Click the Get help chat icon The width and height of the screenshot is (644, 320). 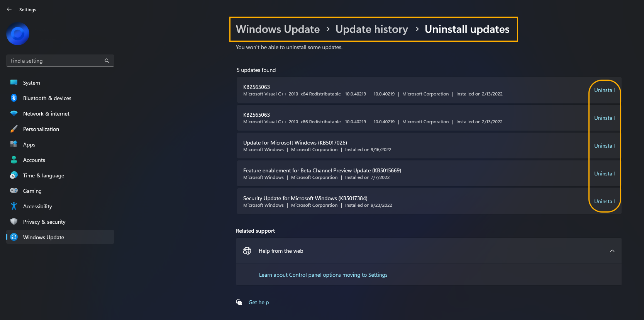tap(239, 302)
